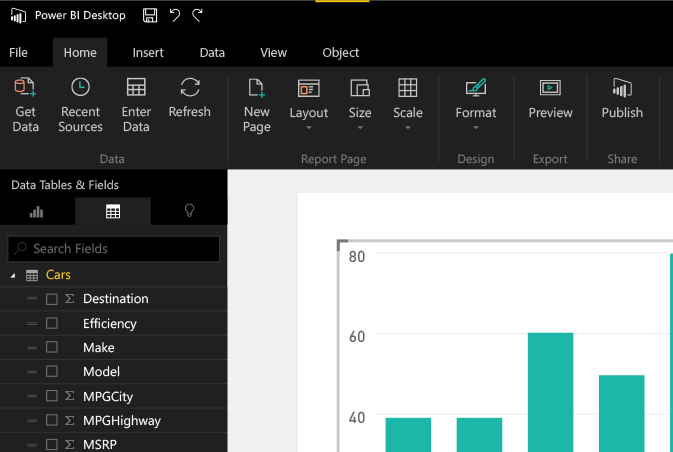The image size is (673, 452).
Task: Collapse the Cars table tree
Action: [x=13, y=276]
